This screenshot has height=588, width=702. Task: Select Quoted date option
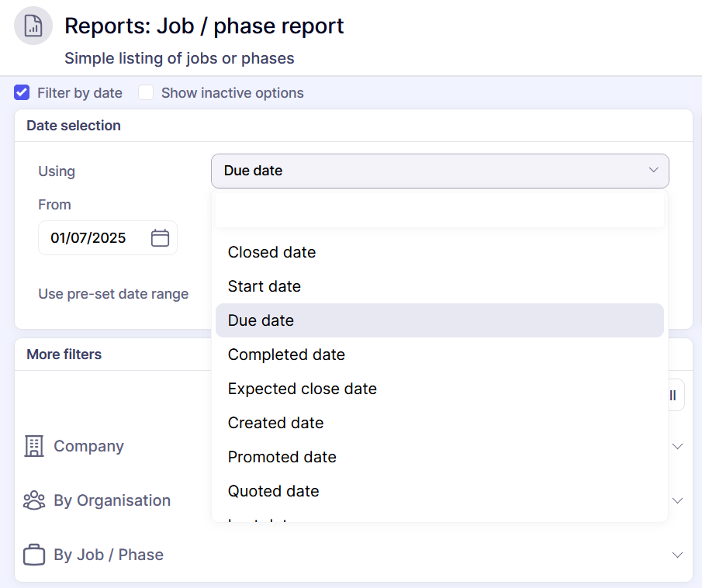273,491
